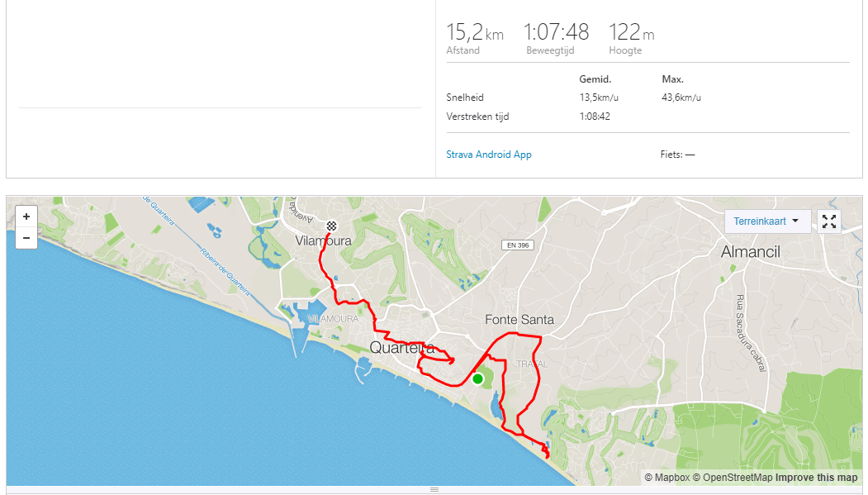
Task: Open the map in fullscreen mode
Action: point(828,221)
